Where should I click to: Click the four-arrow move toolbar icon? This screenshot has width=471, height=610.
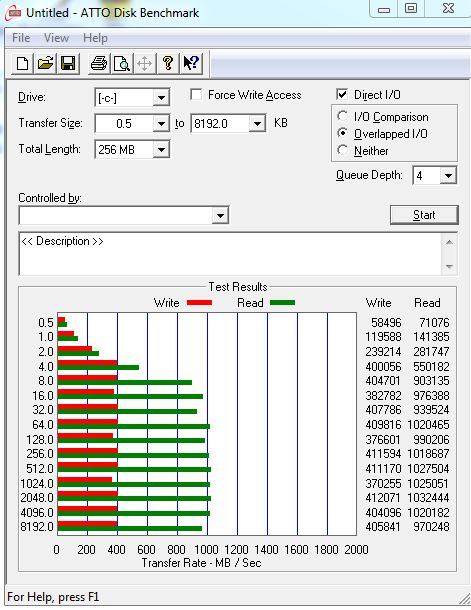(x=144, y=63)
